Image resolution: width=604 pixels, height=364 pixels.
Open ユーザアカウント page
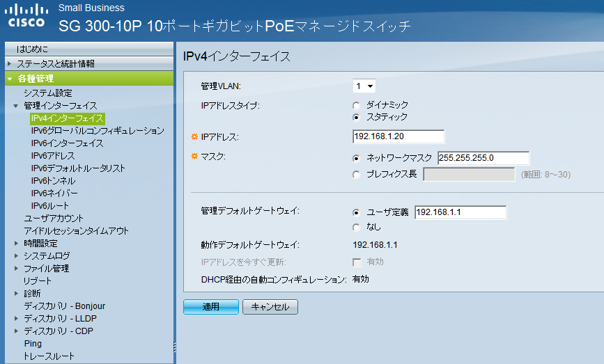point(54,218)
